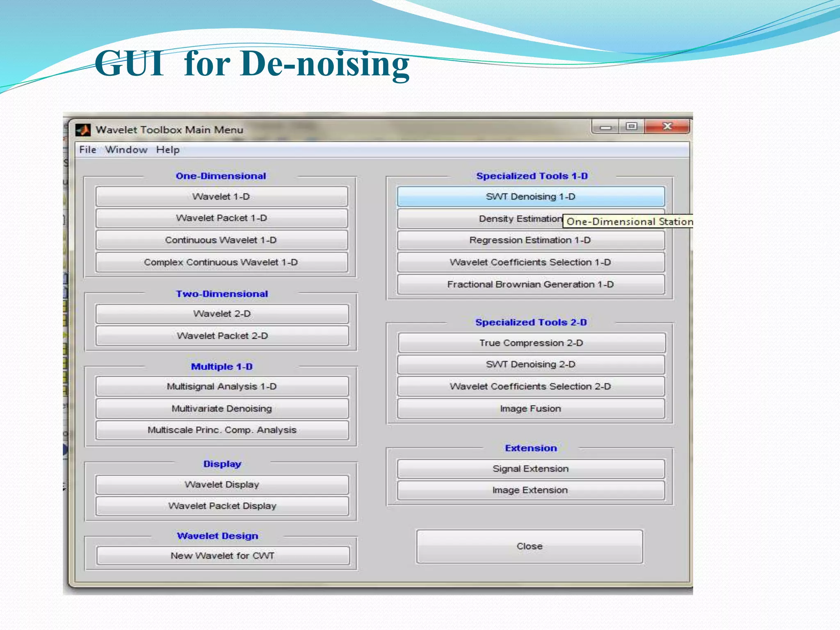Open Wavelet Packet 1-D

221,218
